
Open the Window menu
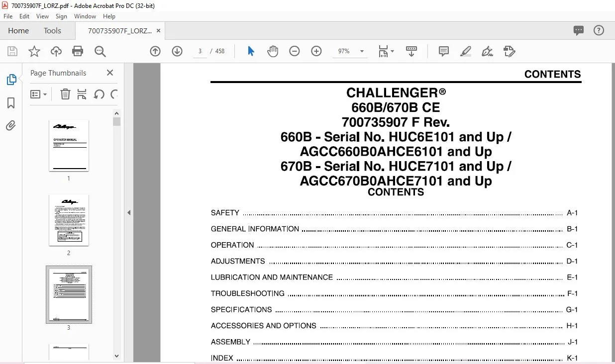(85, 16)
